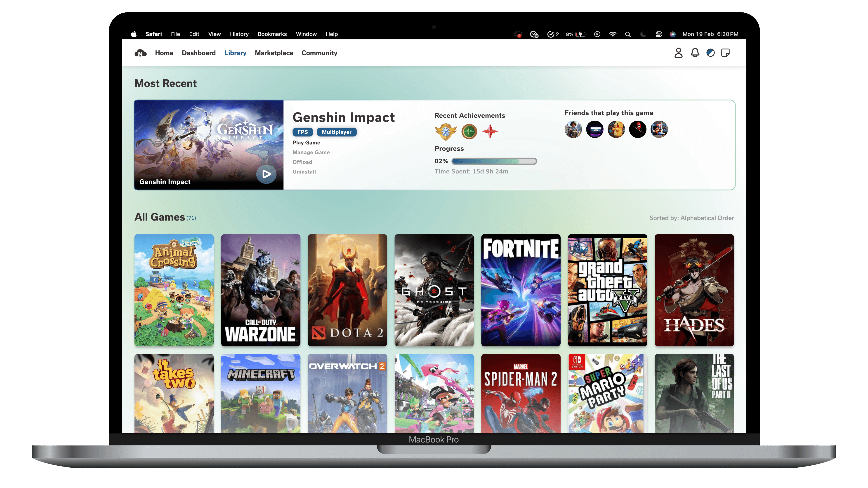868x488 pixels.
Task: Open notifications bell icon
Action: click(695, 53)
